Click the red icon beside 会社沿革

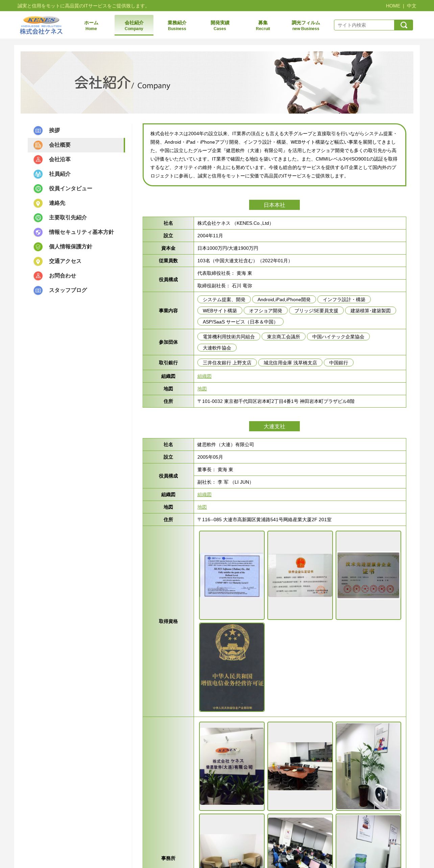[x=38, y=160]
